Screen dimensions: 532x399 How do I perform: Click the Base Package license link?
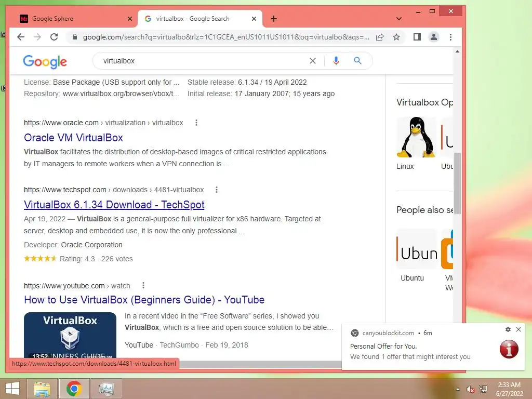(116, 82)
